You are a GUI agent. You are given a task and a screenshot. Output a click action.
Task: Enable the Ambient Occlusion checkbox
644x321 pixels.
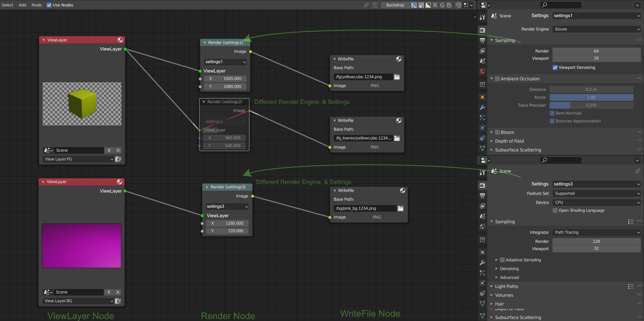pos(497,78)
